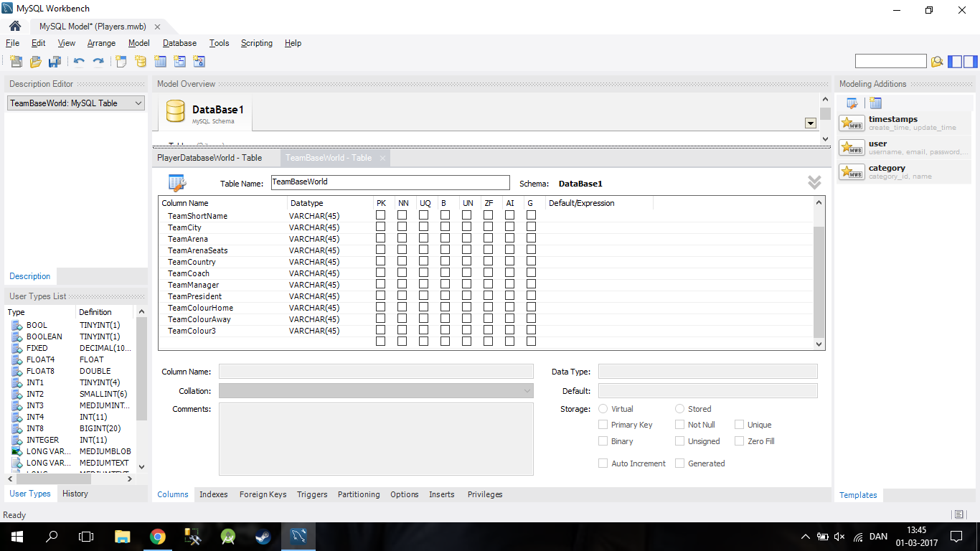The width and height of the screenshot is (980, 551).
Task: Switch to the PlayerDatabaseWorld - Table tab
Action: tap(209, 158)
